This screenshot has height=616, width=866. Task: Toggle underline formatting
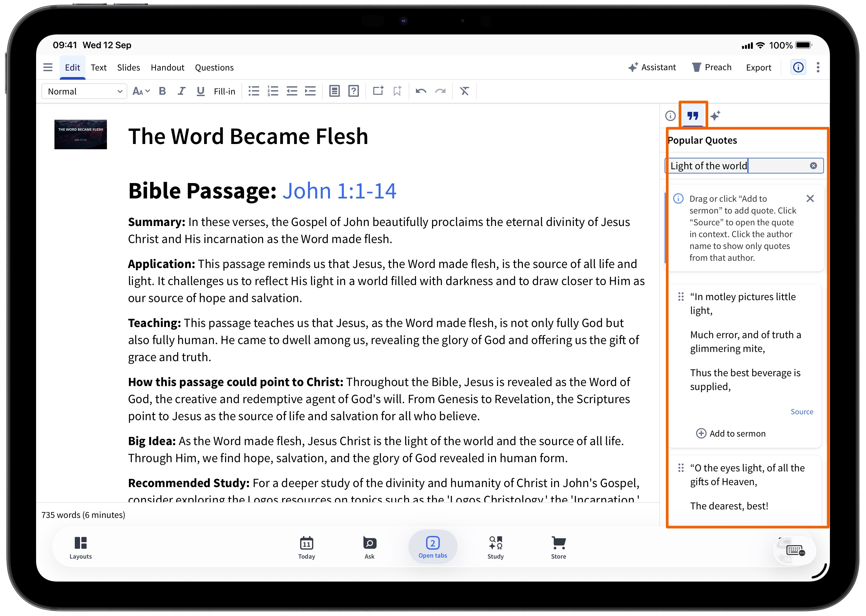point(201,92)
